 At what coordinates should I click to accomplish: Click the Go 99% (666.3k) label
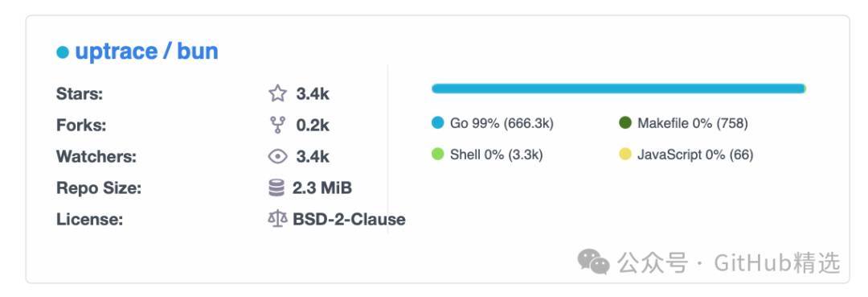pos(502,123)
